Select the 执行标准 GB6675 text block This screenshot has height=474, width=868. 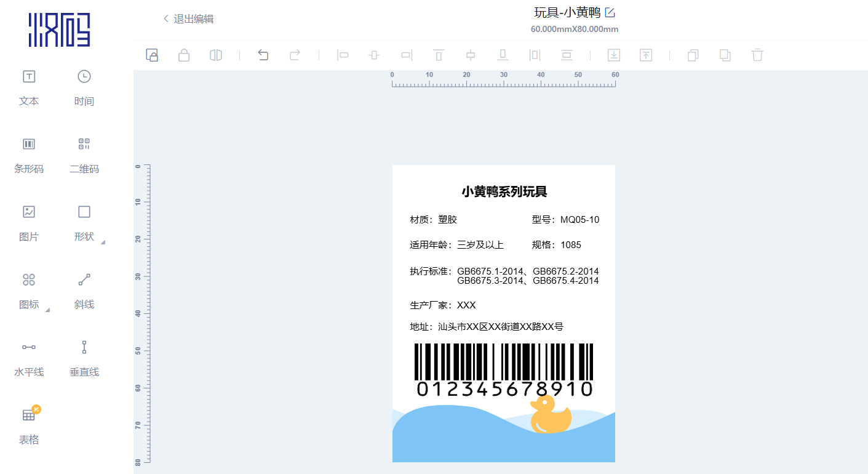click(x=504, y=276)
